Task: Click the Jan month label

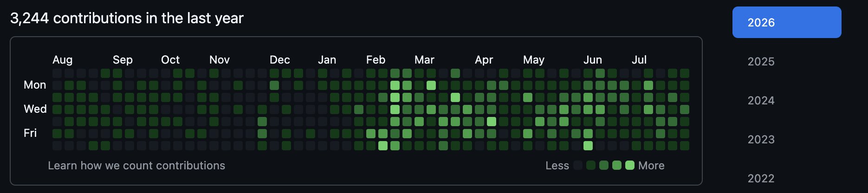Action: tap(327, 60)
